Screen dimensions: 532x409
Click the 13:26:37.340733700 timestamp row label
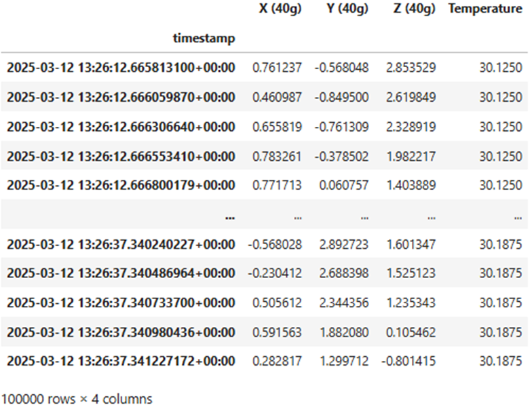pyautogui.click(x=121, y=303)
